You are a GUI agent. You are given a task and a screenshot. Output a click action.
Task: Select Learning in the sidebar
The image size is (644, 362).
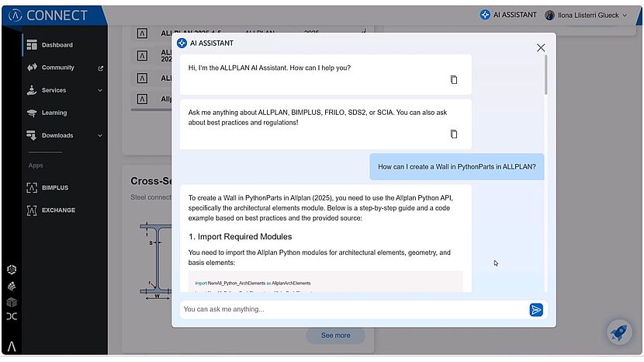click(54, 113)
